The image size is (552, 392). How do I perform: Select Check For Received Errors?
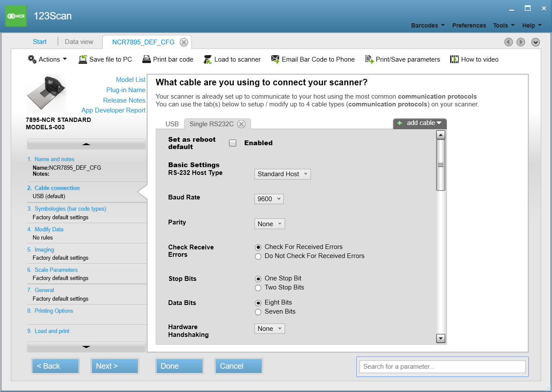258,247
